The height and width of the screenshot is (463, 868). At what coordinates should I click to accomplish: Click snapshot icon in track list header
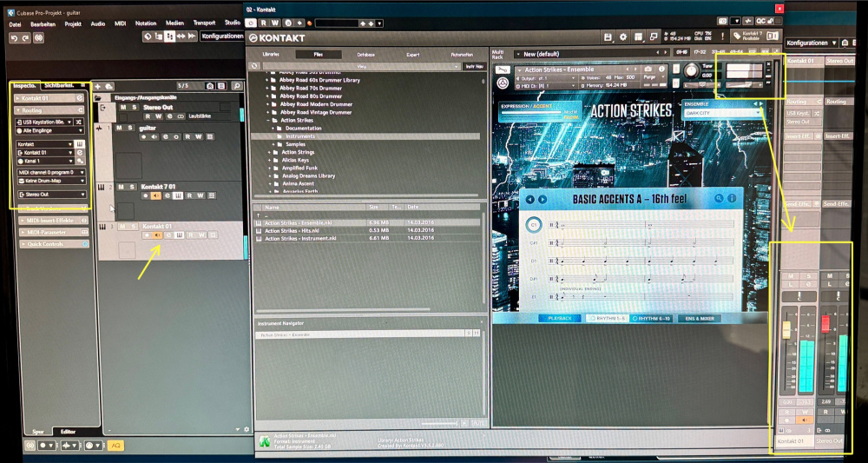pyautogui.click(x=210, y=86)
